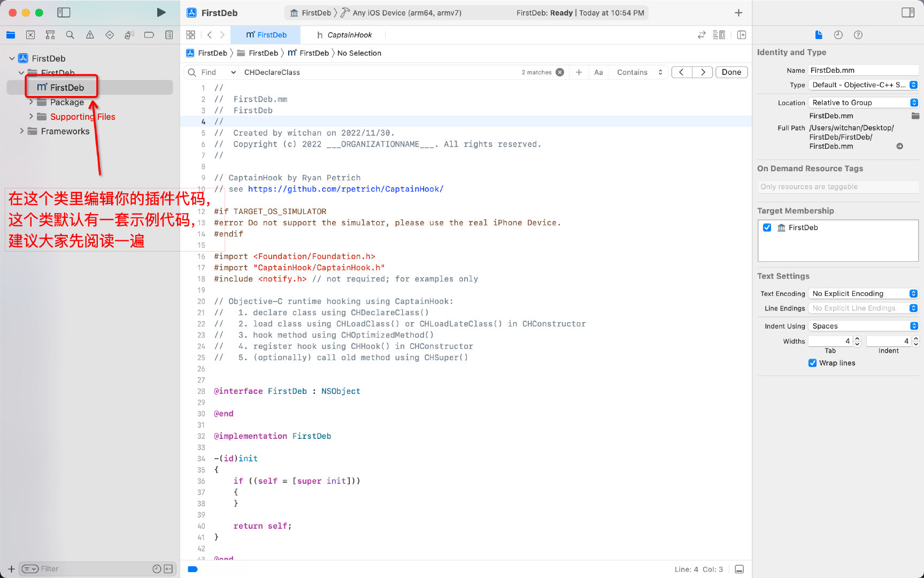Add new file with plus button
This screenshot has width=924, height=578.
click(11, 569)
